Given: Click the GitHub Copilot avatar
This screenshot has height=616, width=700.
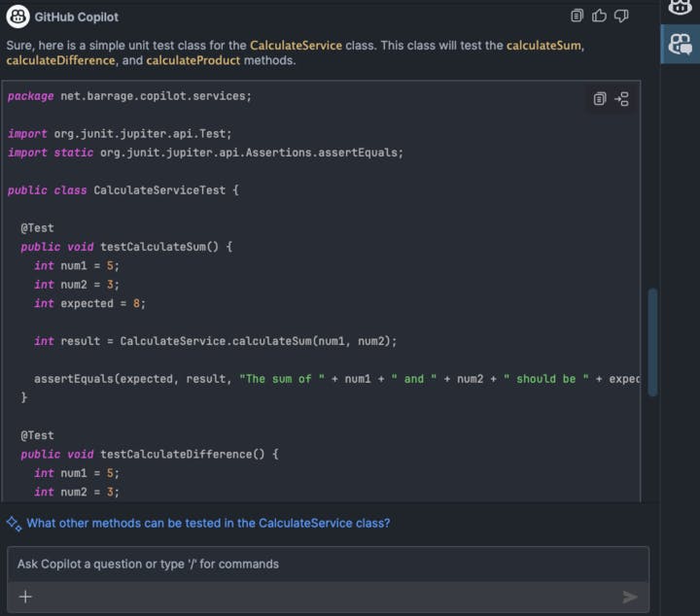Looking at the screenshot, I should (x=17, y=17).
